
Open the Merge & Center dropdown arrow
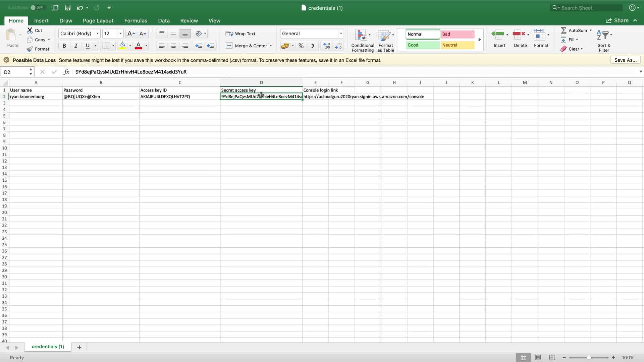click(271, 46)
